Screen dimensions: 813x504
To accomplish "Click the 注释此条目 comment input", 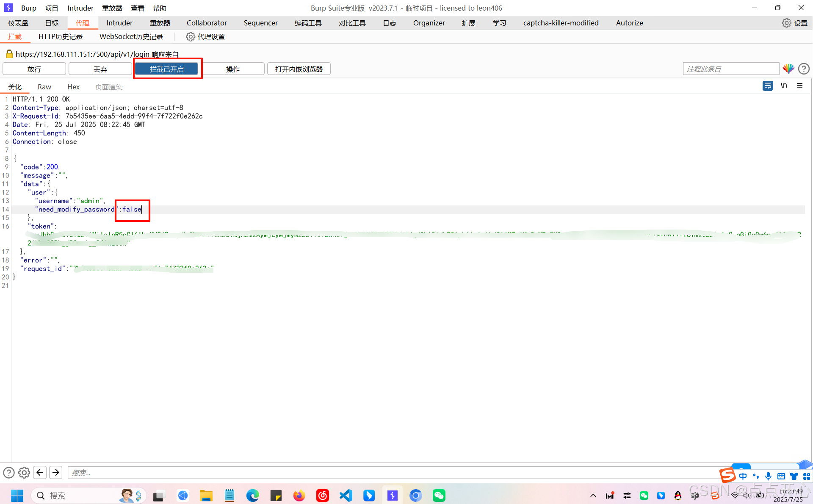I will pyautogui.click(x=731, y=69).
